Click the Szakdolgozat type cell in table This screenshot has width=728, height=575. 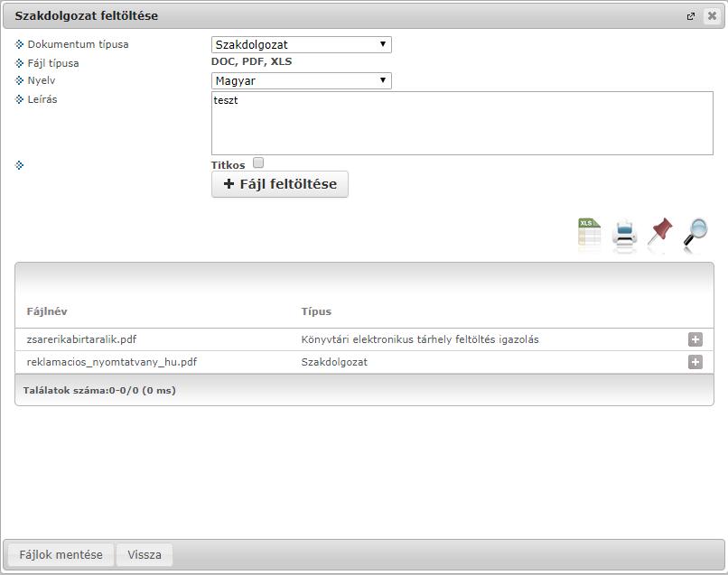tap(334, 362)
